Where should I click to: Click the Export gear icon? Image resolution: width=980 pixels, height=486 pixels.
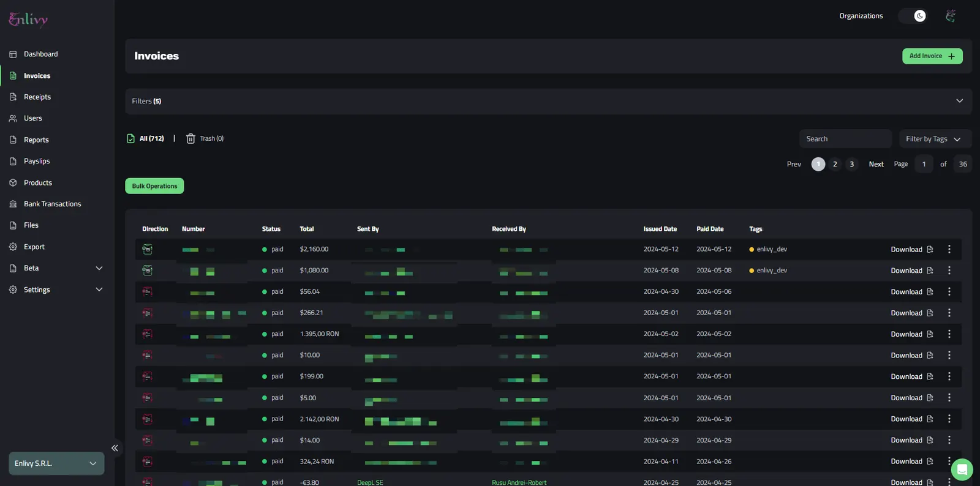click(13, 247)
